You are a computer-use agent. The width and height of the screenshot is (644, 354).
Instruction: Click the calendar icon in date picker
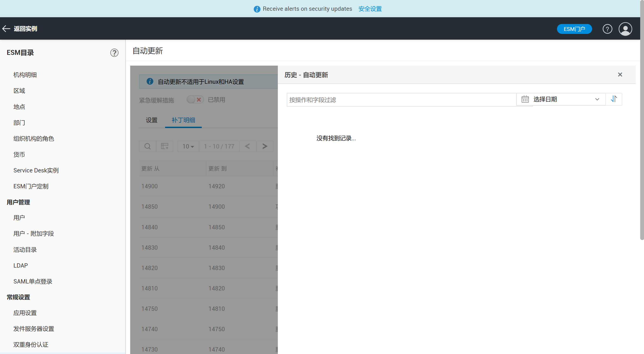tap(525, 99)
